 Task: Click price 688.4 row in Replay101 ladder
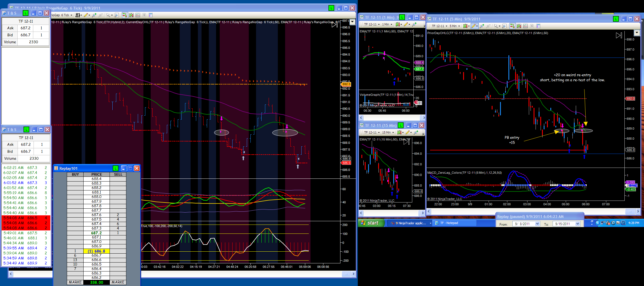[x=96, y=179]
